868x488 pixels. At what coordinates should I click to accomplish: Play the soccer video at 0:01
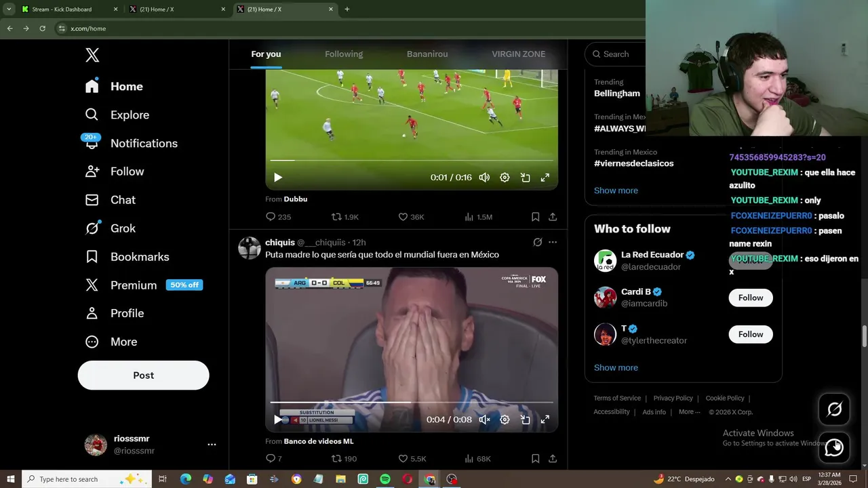pyautogui.click(x=277, y=178)
